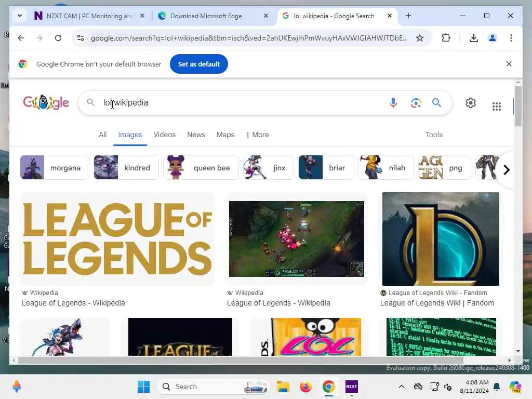
Task: Filter images by queen bee chip
Action: (x=201, y=167)
